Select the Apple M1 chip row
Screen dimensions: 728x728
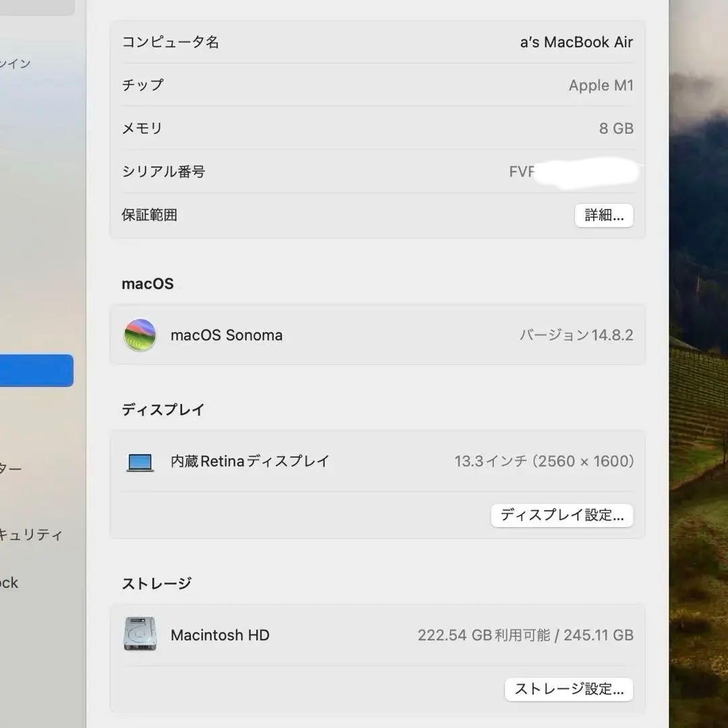tap(601, 85)
